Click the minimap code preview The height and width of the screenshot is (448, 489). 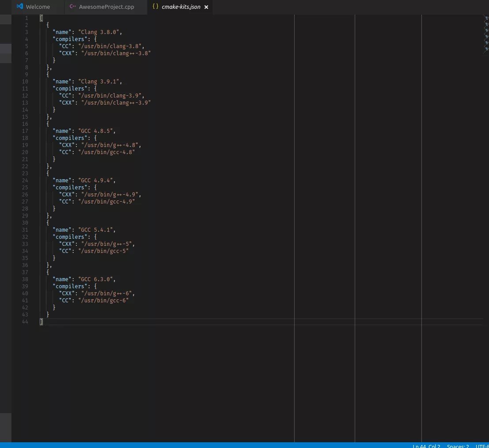point(486,34)
